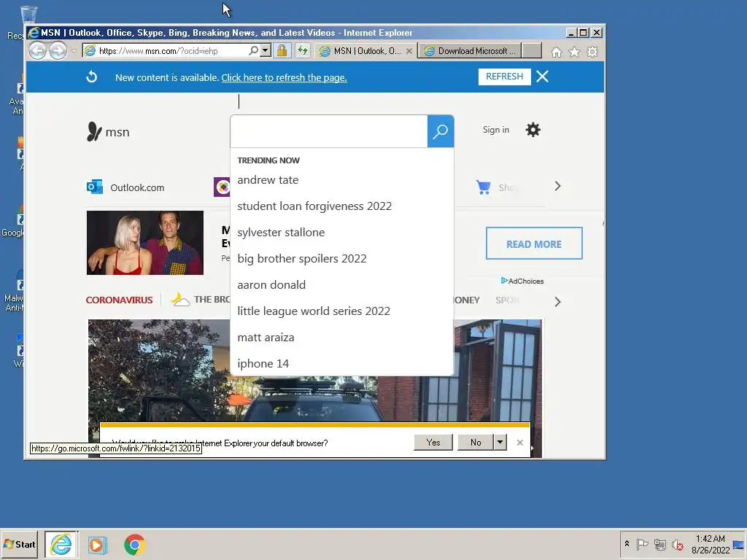
Task: Select 'student loan forgiveness 2022' suggestion
Action: pos(314,206)
